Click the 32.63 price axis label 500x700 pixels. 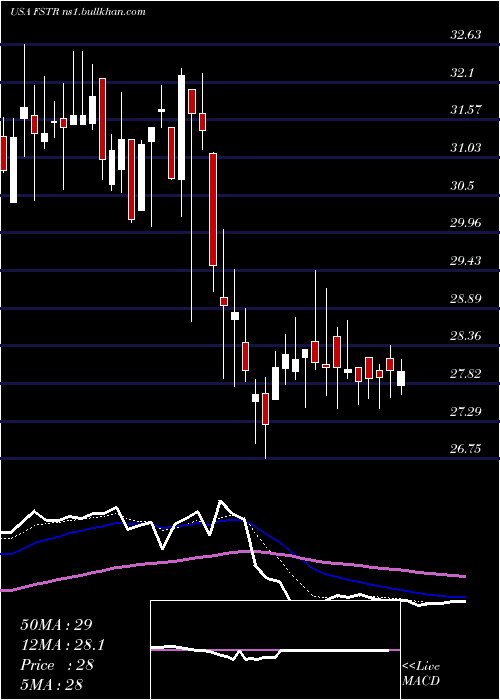466,34
